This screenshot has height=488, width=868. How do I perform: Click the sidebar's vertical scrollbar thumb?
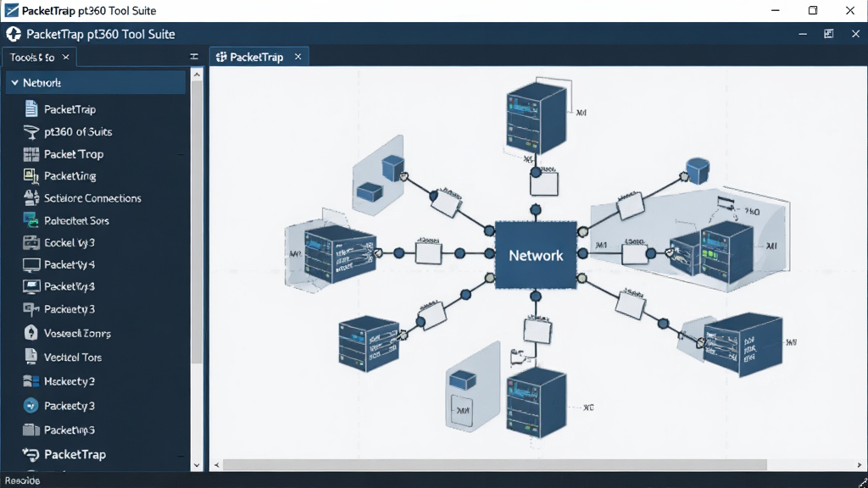(x=197, y=222)
